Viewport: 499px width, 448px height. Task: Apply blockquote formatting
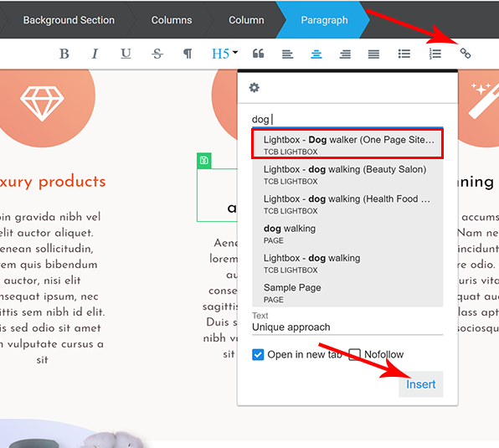coord(258,54)
